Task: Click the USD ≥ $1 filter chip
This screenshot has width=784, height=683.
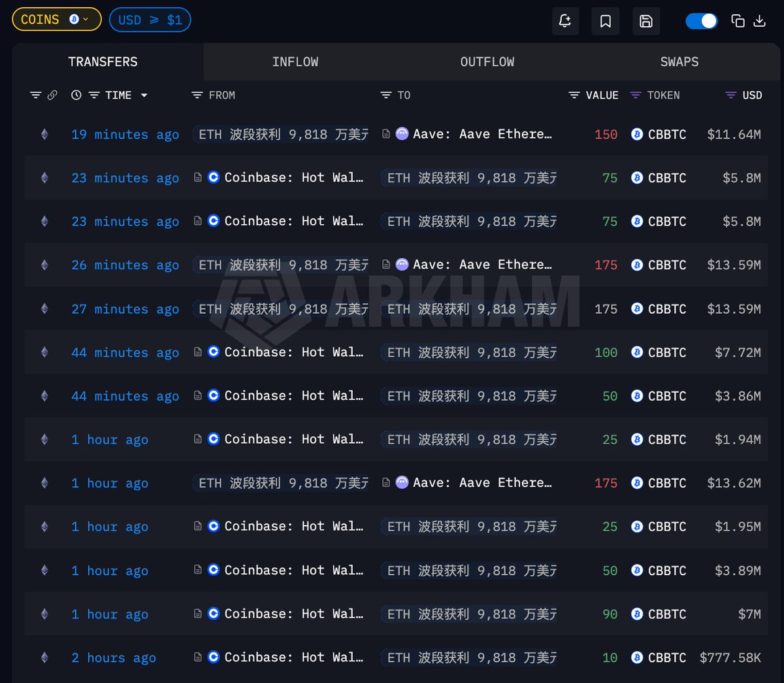Action: click(x=150, y=20)
